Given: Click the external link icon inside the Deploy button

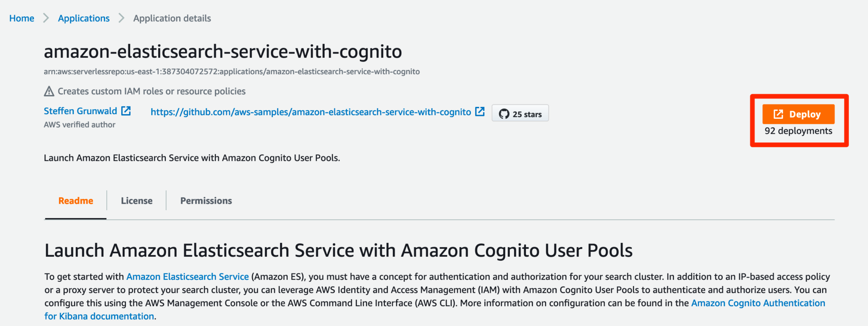Looking at the screenshot, I should pos(778,114).
